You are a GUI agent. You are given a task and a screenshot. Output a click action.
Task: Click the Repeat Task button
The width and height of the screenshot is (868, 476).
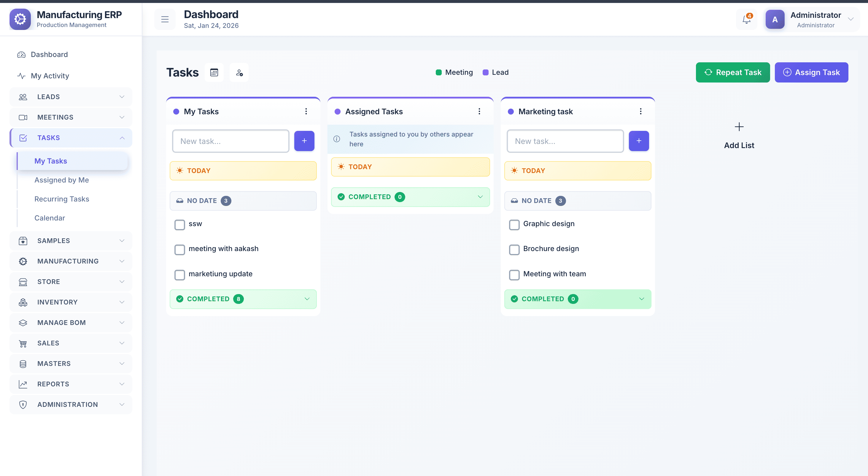[732, 72]
